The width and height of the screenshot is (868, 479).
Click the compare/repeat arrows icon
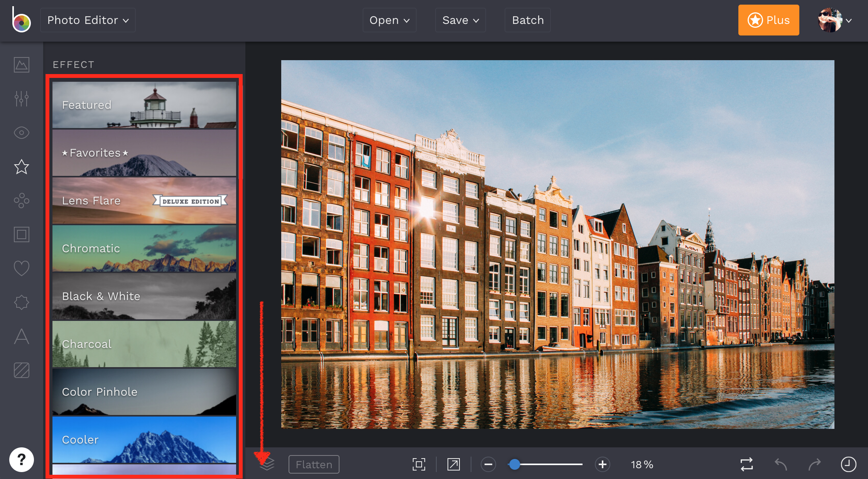pyautogui.click(x=747, y=464)
